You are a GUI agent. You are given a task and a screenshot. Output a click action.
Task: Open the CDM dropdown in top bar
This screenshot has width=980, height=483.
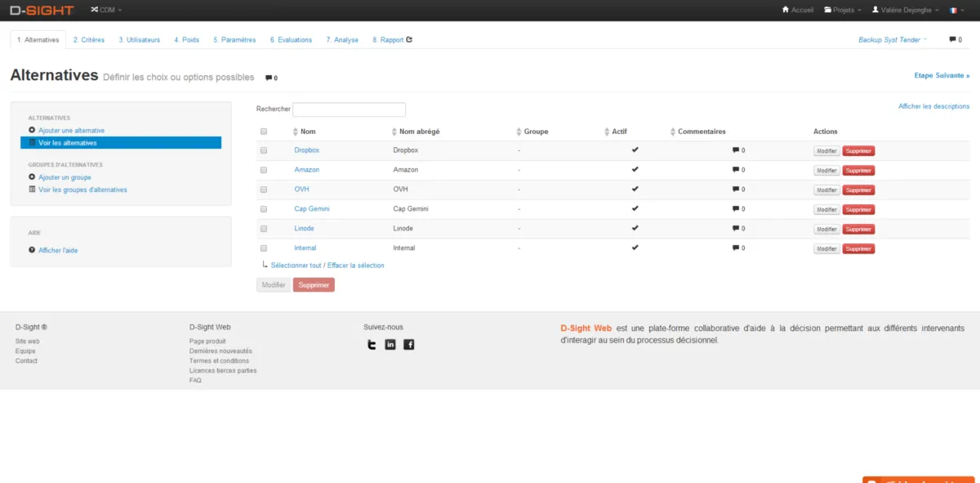click(106, 10)
